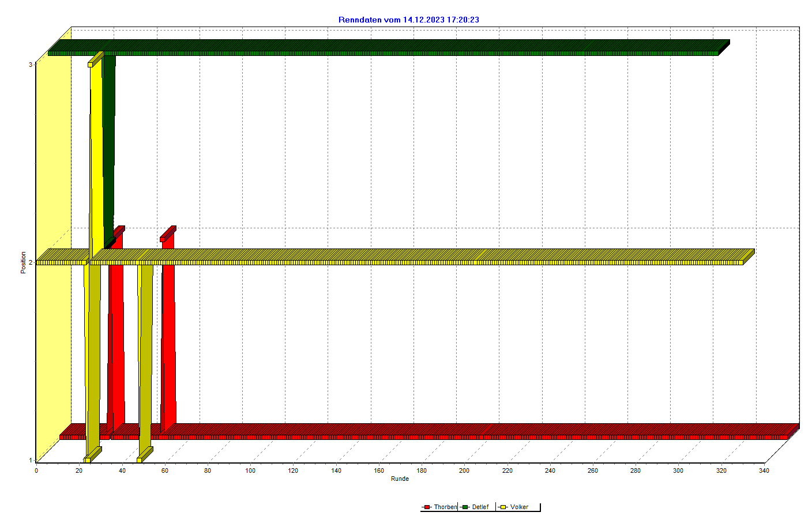Click x-axis label 320
This screenshot has width=812, height=527.
pyautogui.click(x=721, y=470)
